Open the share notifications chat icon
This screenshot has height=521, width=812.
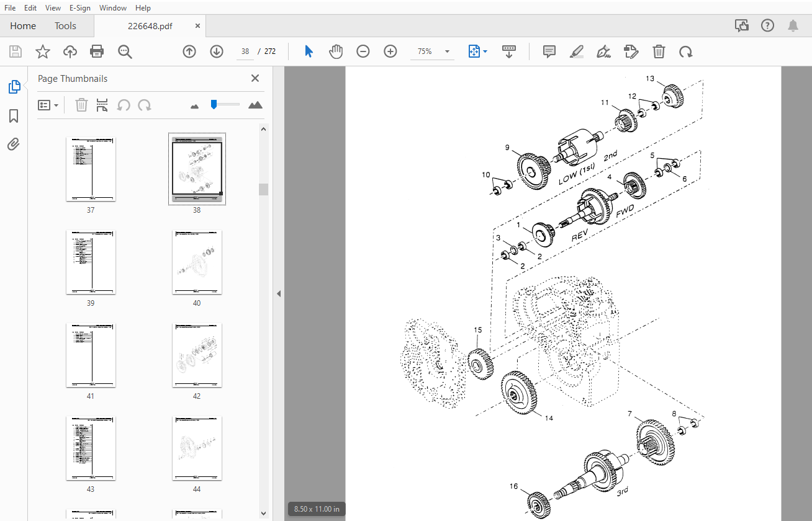tap(741, 25)
